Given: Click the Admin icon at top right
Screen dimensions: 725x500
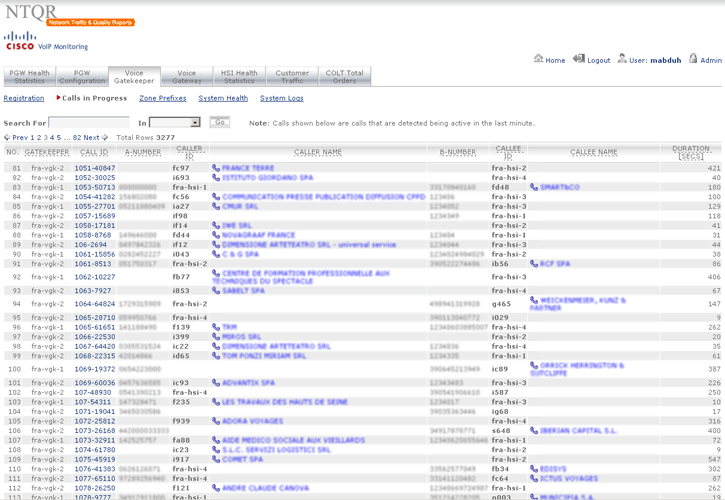Looking at the screenshot, I should click(693, 60).
